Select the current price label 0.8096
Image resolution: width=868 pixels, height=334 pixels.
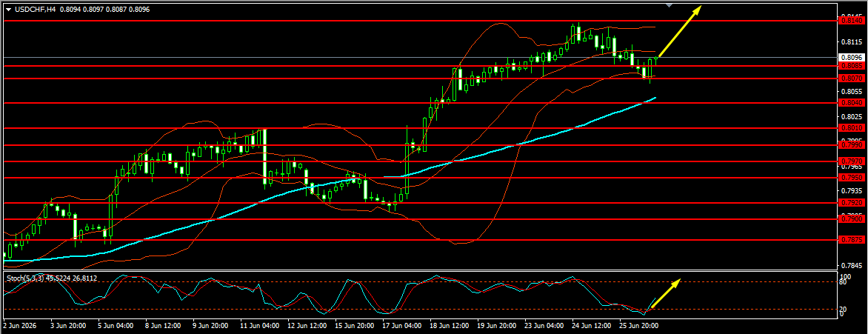click(x=851, y=57)
